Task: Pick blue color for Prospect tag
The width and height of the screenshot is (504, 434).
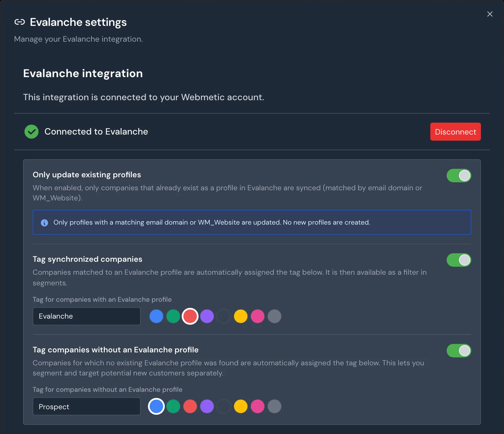Action: (x=156, y=406)
